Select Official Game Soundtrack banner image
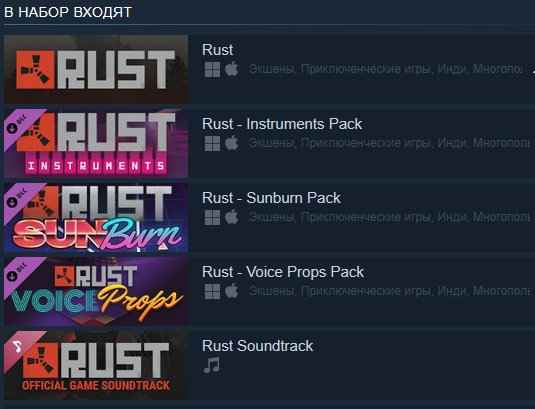535x409 pixels. click(96, 365)
